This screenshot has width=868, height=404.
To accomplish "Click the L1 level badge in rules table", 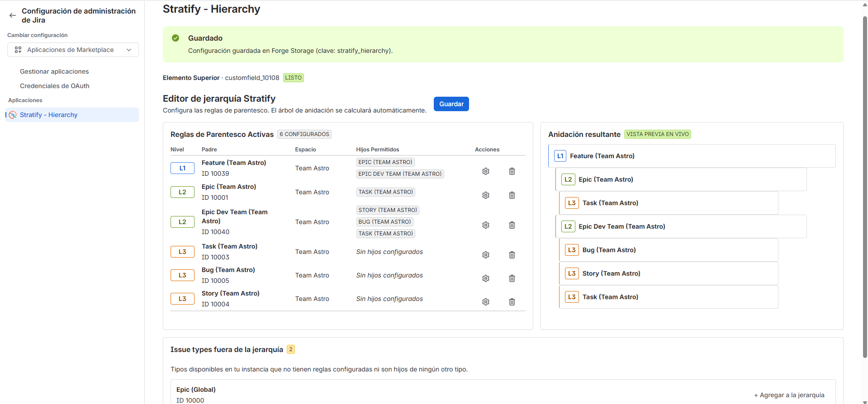I will point(182,168).
